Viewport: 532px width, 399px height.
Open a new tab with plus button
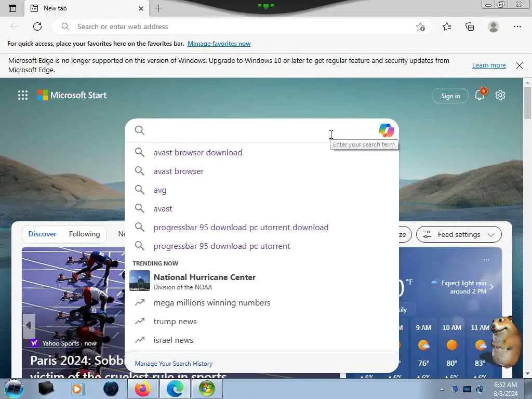point(158,8)
